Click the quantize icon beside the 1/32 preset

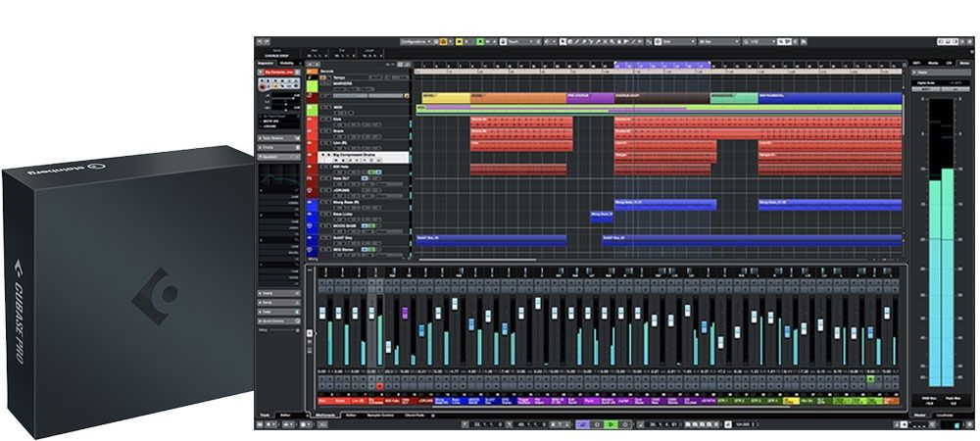coord(746,41)
